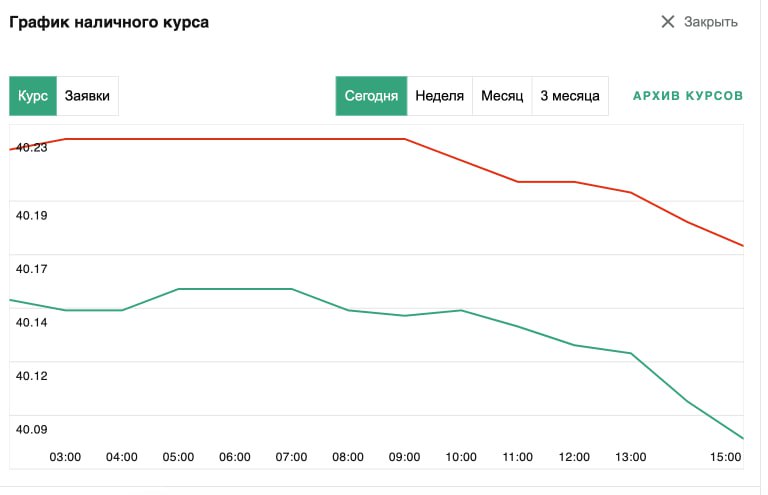Click the Закрыть text label
This screenshot has width=768, height=495.
coord(710,22)
